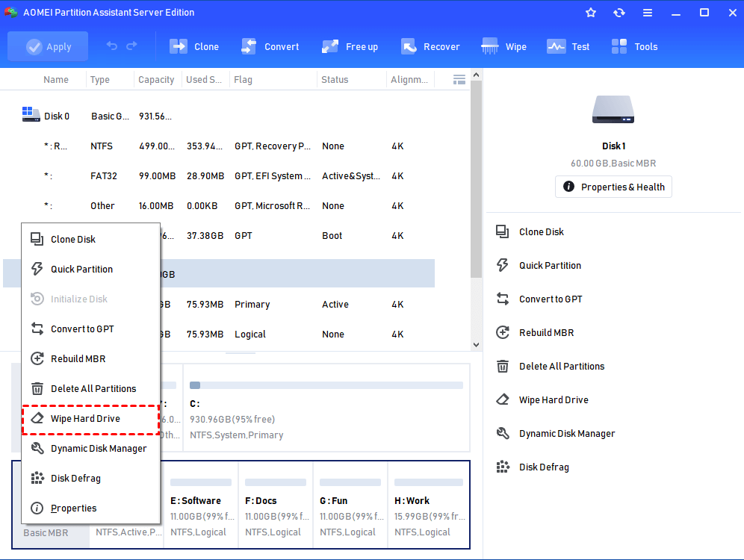Viewport: 744px width, 560px height.
Task: Click the star favorite icon in title bar
Action: 591,13
